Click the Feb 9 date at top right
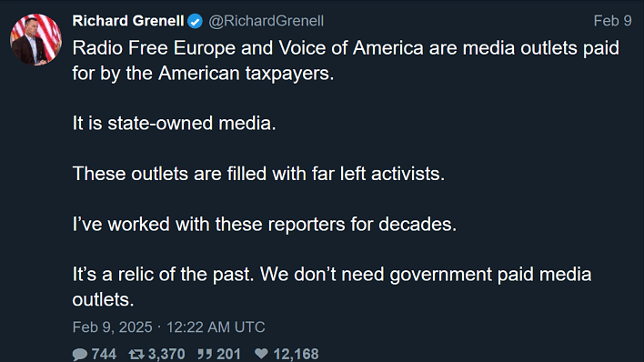644x362 pixels. (612, 21)
